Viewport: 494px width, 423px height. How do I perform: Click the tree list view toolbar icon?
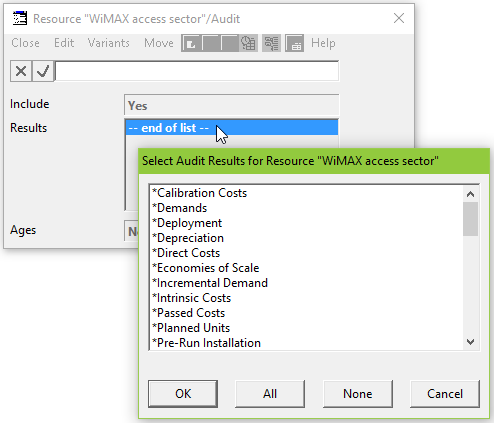point(271,43)
